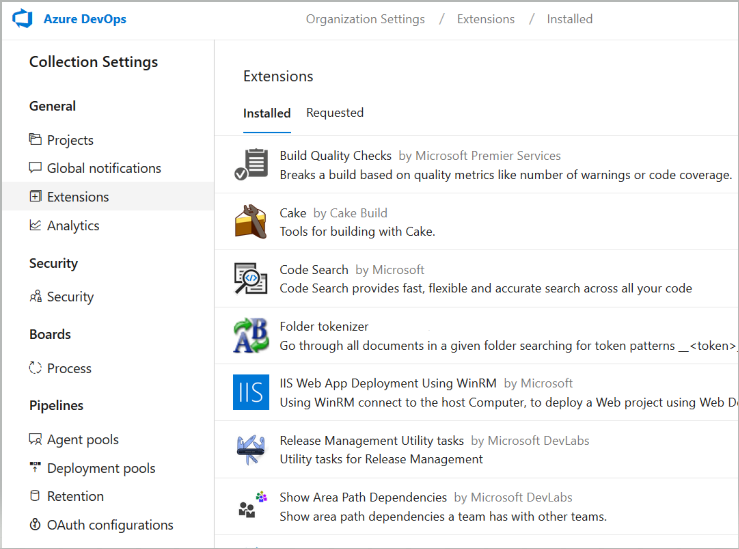Open the Code Search extension

(x=314, y=270)
